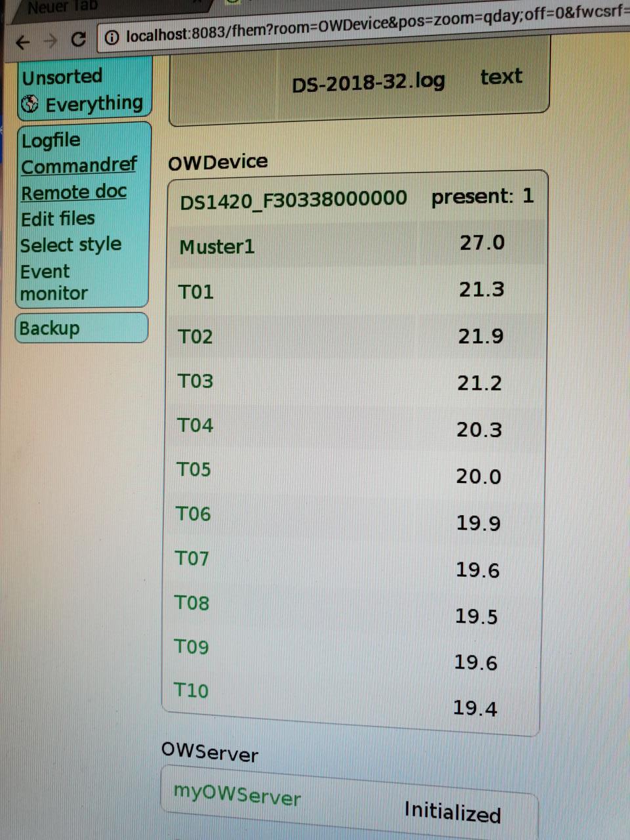Reload the page with the refresh icon
The height and width of the screenshot is (840, 630).
(x=78, y=39)
